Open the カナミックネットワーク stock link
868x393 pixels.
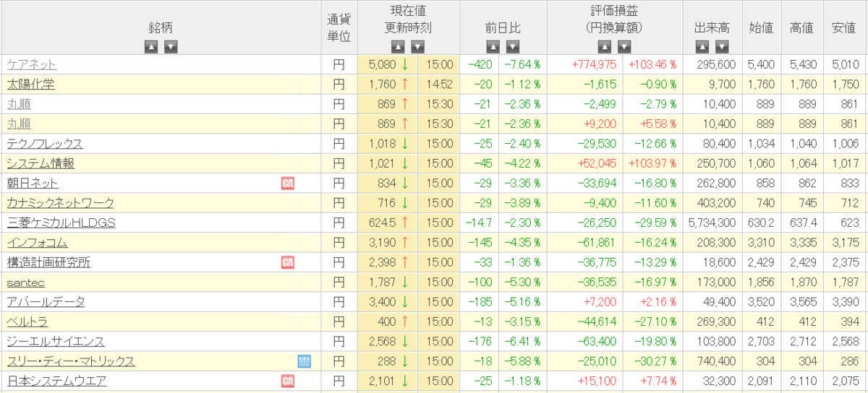(61, 203)
